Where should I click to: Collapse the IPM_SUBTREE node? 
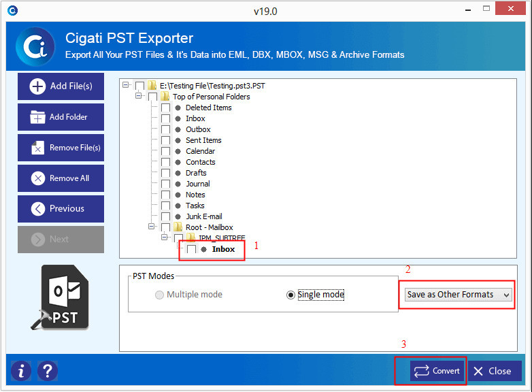click(164, 237)
